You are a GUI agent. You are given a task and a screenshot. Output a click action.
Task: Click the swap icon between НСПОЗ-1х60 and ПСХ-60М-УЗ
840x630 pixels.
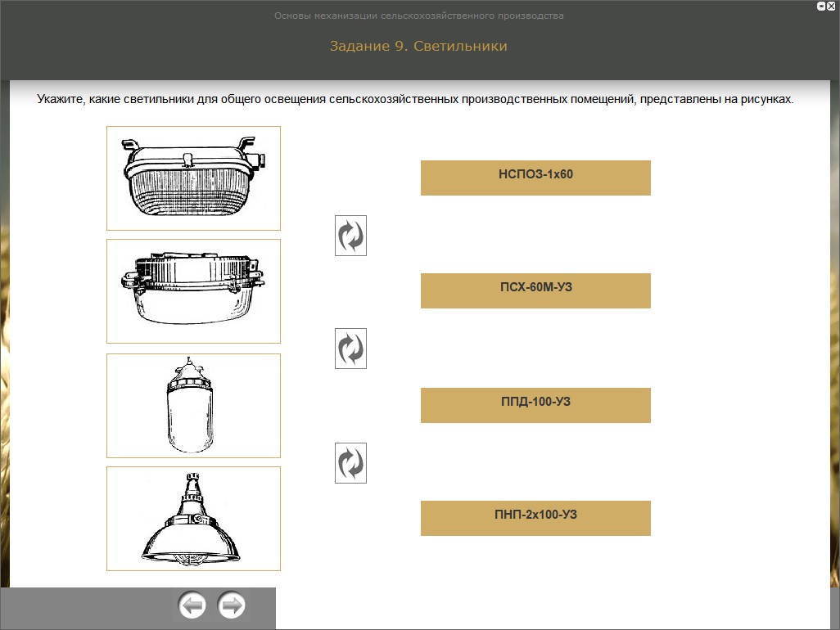(351, 236)
